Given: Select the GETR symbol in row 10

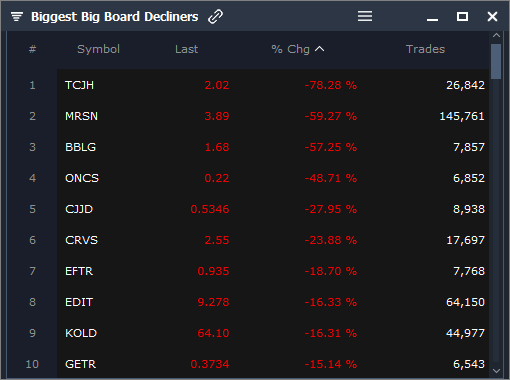Looking at the screenshot, I should pos(80,364).
